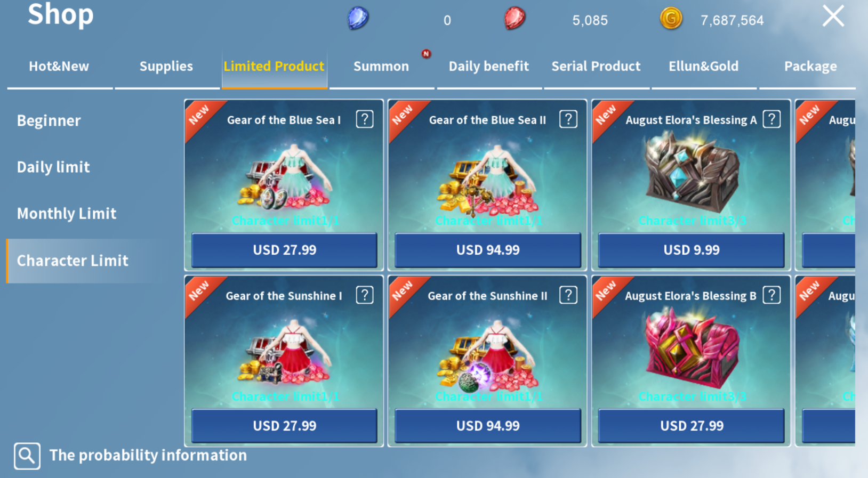Switch to the Daily benefit tab

pos(489,67)
